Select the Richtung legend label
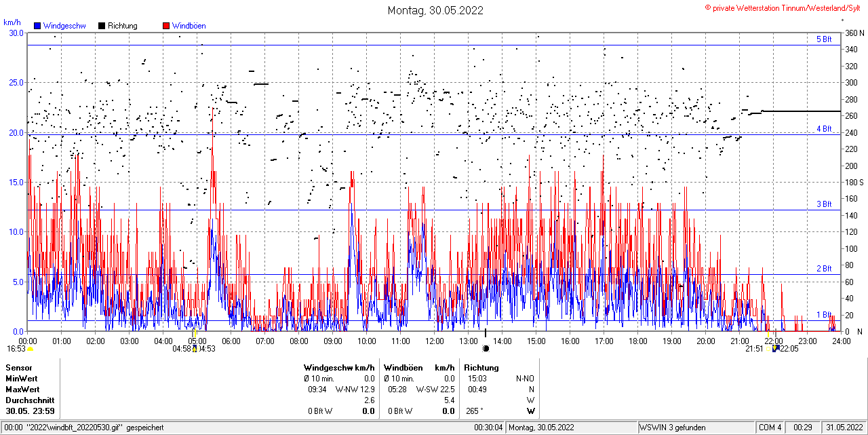Screen dimensions: 868x435 click(123, 26)
